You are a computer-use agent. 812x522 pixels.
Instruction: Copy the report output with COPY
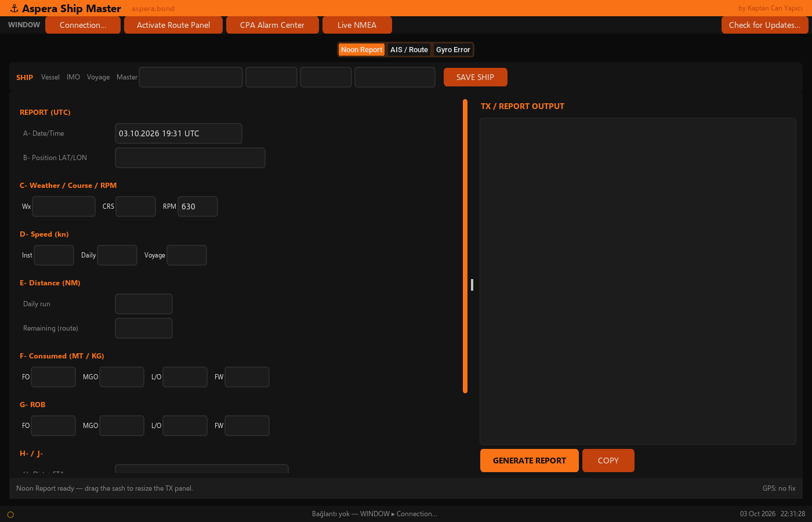(x=608, y=461)
